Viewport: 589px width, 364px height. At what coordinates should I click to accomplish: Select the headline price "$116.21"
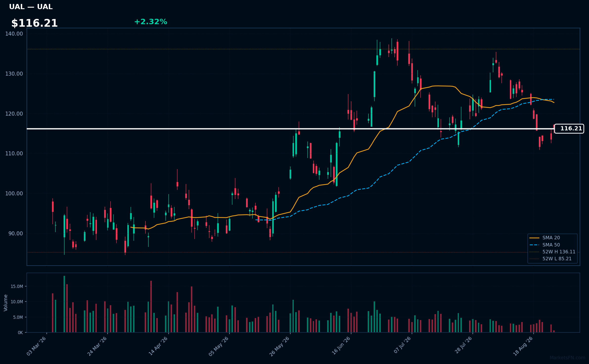(x=35, y=23)
